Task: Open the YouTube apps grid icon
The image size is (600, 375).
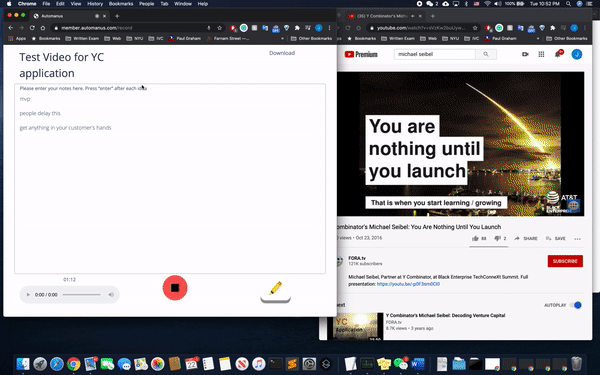Action: tap(541, 54)
